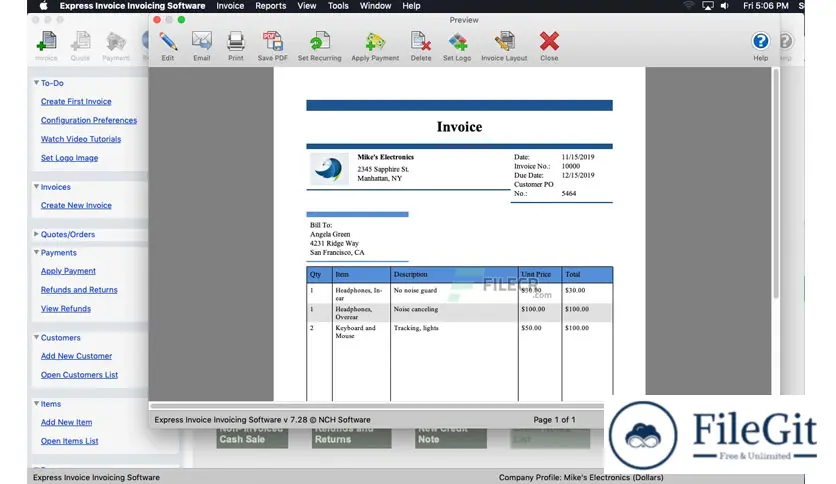The image size is (836, 484).
Task: Open the Express Invoice Invoicing Software app menu
Action: click(132, 6)
